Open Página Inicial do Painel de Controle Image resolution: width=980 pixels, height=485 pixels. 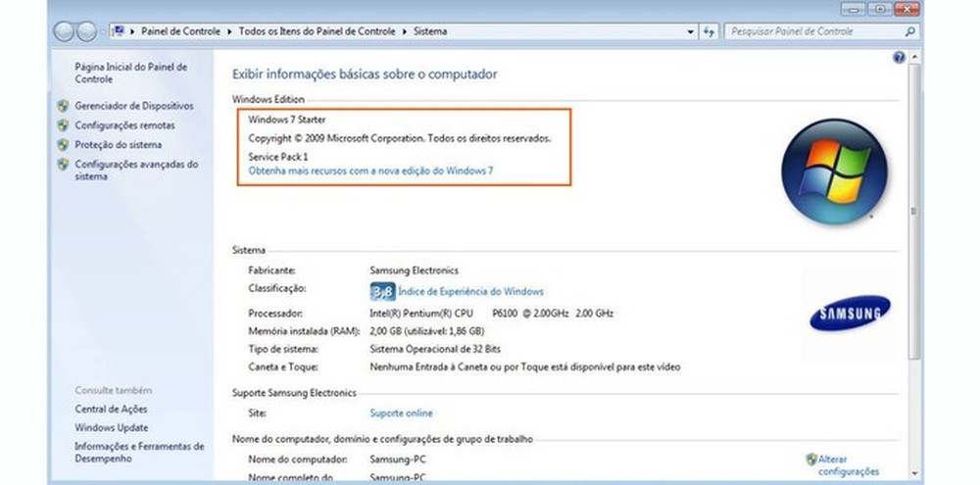point(130,73)
